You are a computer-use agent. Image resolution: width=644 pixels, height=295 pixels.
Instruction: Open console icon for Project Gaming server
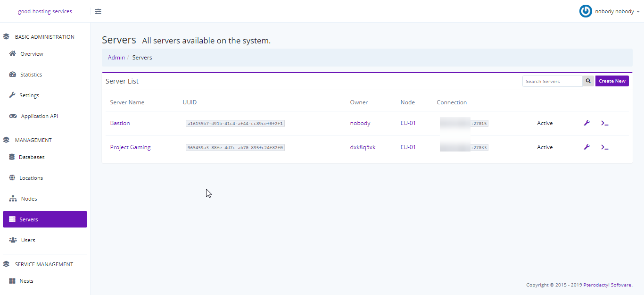click(604, 147)
